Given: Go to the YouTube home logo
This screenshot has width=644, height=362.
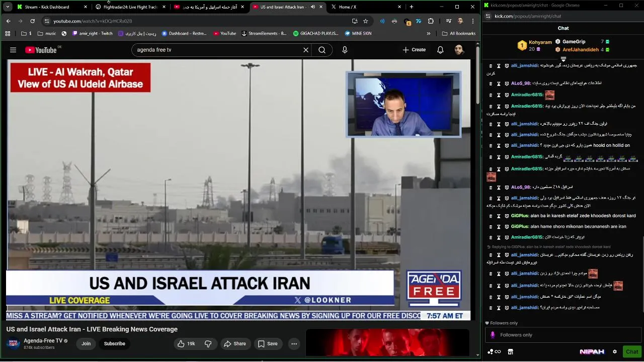Looking at the screenshot, I should click(x=41, y=50).
